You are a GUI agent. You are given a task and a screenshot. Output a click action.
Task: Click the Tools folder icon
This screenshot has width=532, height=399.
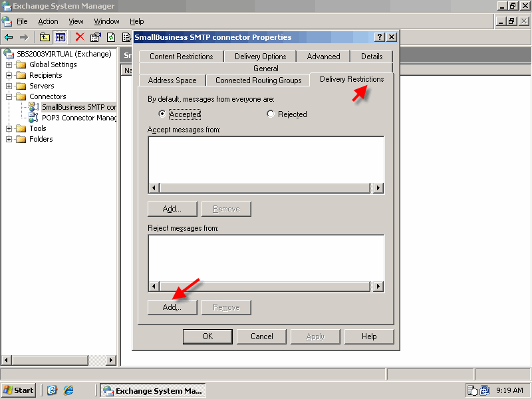pos(21,128)
